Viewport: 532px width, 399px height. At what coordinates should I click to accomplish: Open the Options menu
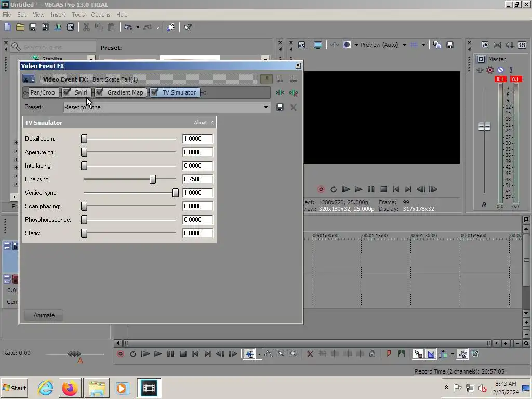click(x=100, y=15)
